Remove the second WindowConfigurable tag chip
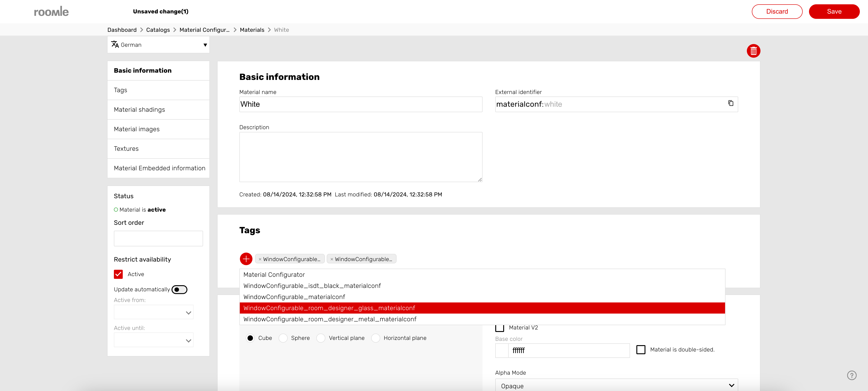The height and width of the screenshot is (391, 868). [x=331, y=259]
